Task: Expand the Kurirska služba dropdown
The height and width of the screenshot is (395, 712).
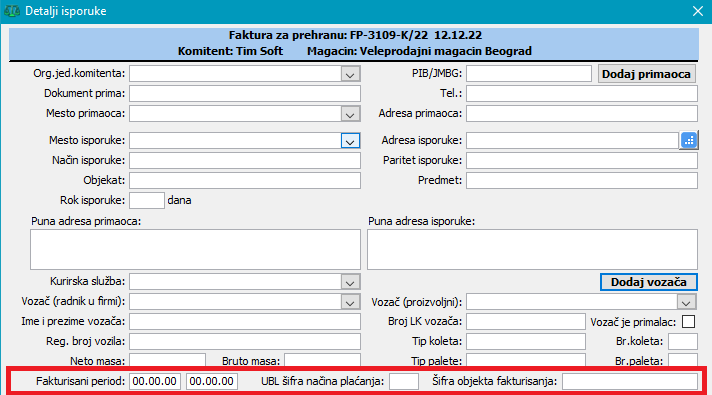Action: [x=350, y=282]
